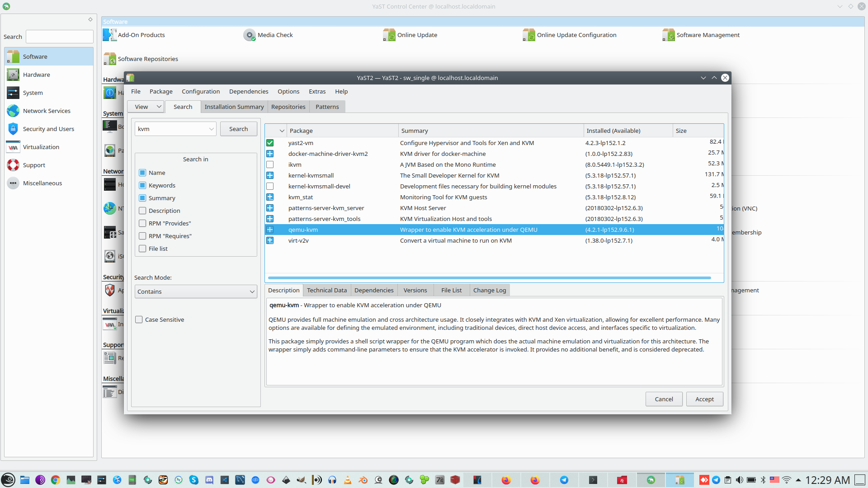Click the horizontal scrollbar under the package list
The image size is (868, 488).
point(489,278)
